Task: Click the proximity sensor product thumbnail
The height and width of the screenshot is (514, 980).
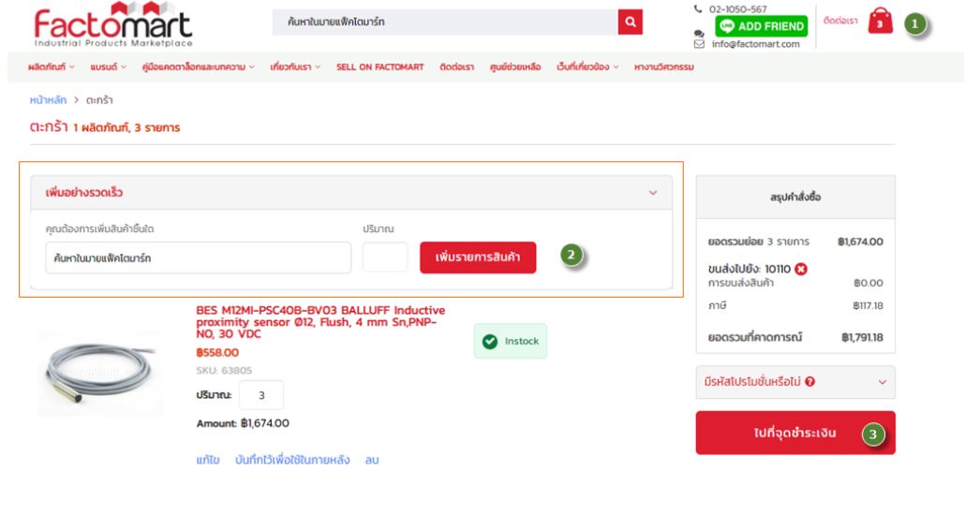Action: [x=100, y=374]
